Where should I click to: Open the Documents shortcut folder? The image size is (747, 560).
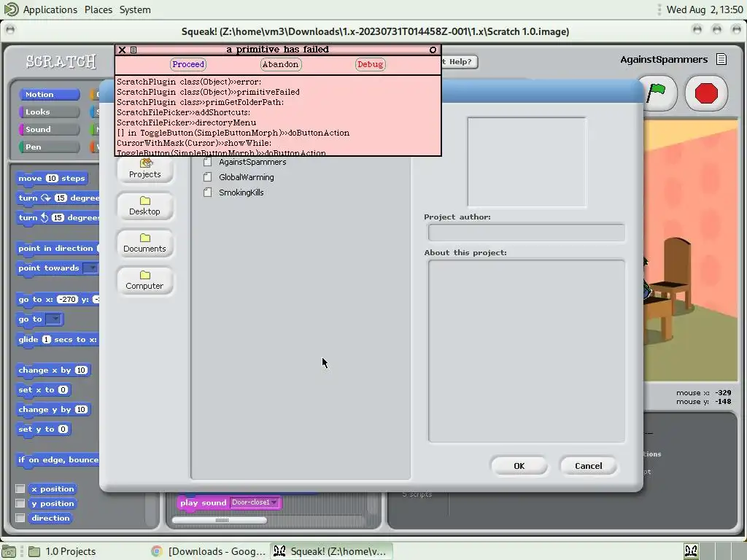tap(145, 244)
